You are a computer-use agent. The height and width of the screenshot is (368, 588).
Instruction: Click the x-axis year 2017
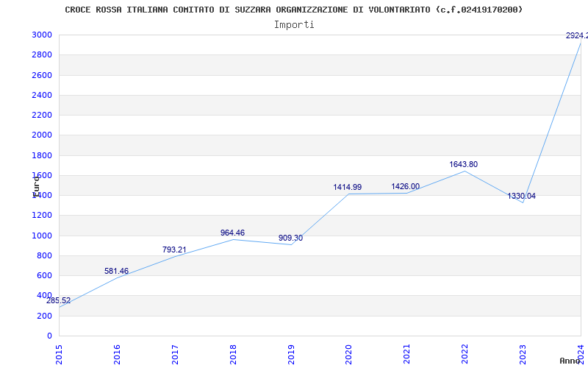[175, 355]
